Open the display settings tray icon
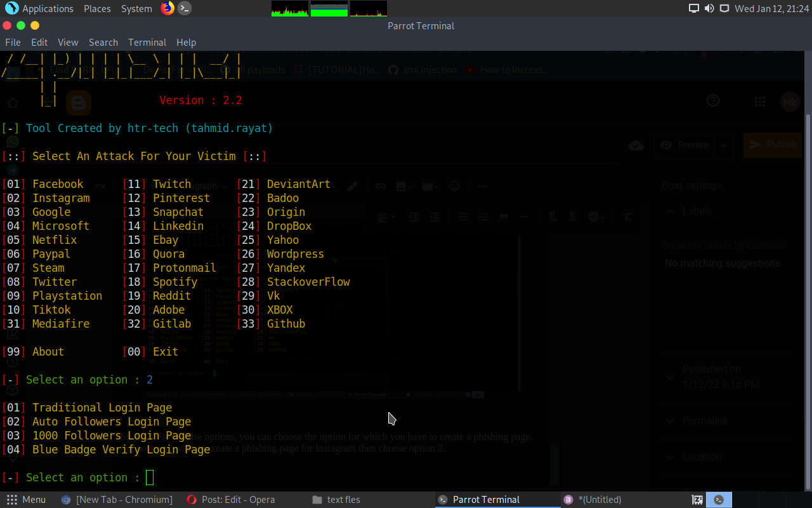812x508 pixels. (694, 9)
